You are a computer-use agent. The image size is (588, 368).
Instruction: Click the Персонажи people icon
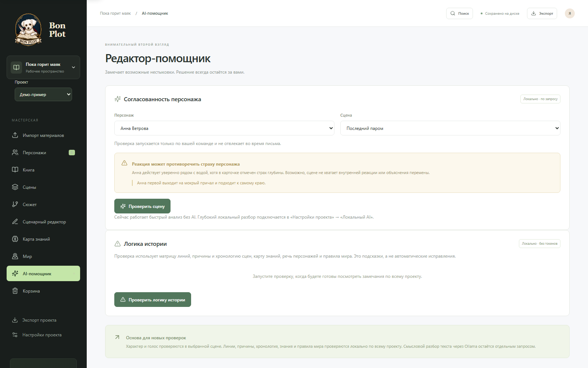tap(15, 152)
